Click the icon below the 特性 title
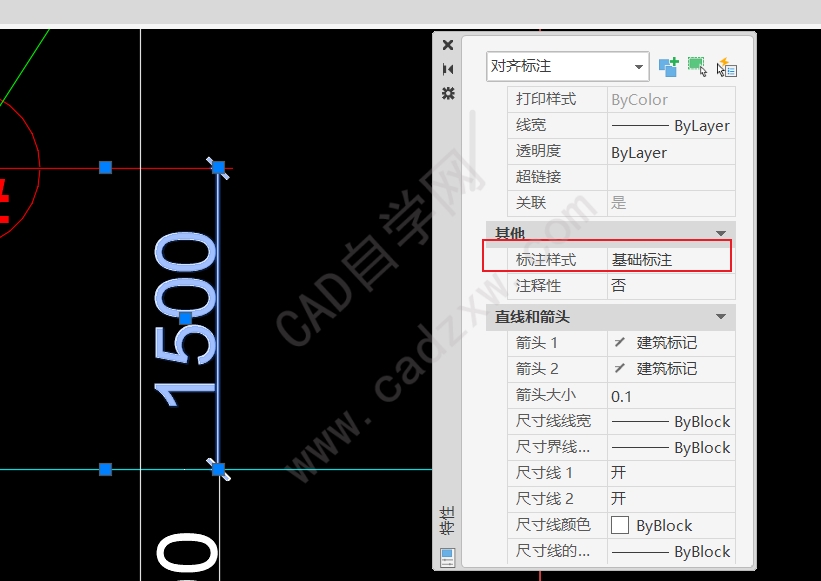The width and height of the screenshot is (821, 581). point(448,557)
